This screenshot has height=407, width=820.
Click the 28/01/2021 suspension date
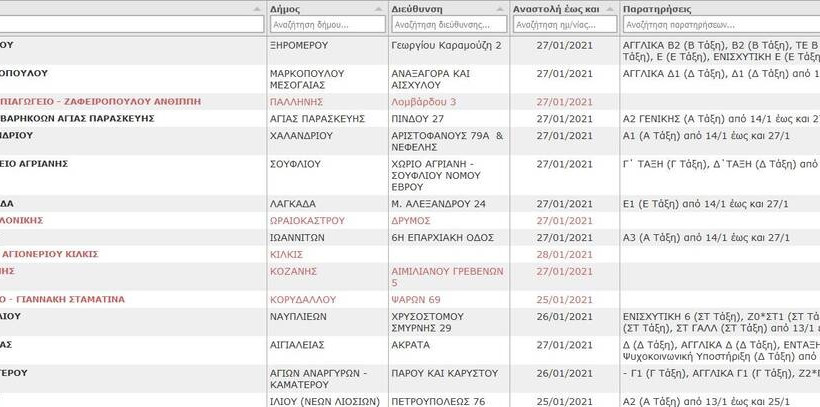[564, 254]
